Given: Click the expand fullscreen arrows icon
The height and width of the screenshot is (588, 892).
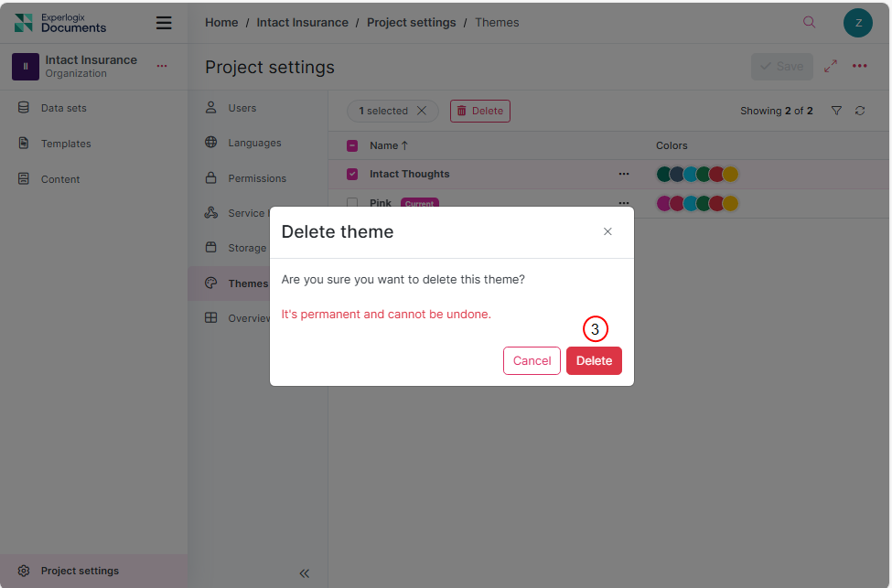Looking at the screenshot, I should tap(831, 66).
